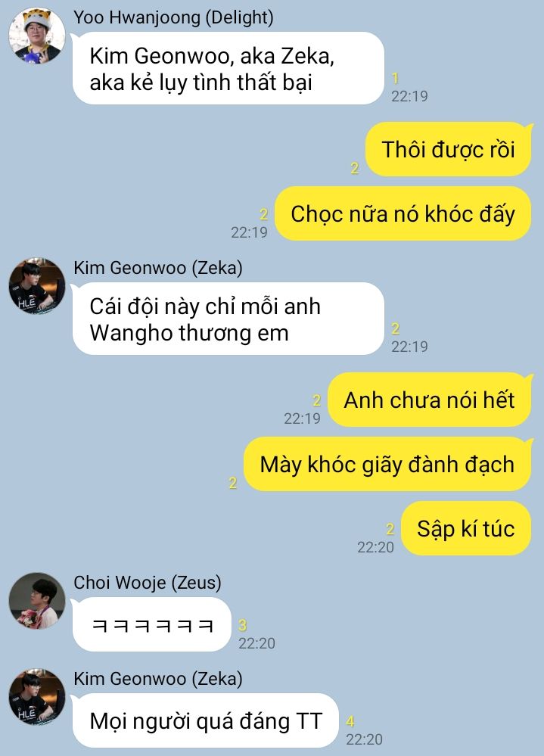
Task: Tap unread count 3 beside Zeus's message
Action: tap(242, 625)
